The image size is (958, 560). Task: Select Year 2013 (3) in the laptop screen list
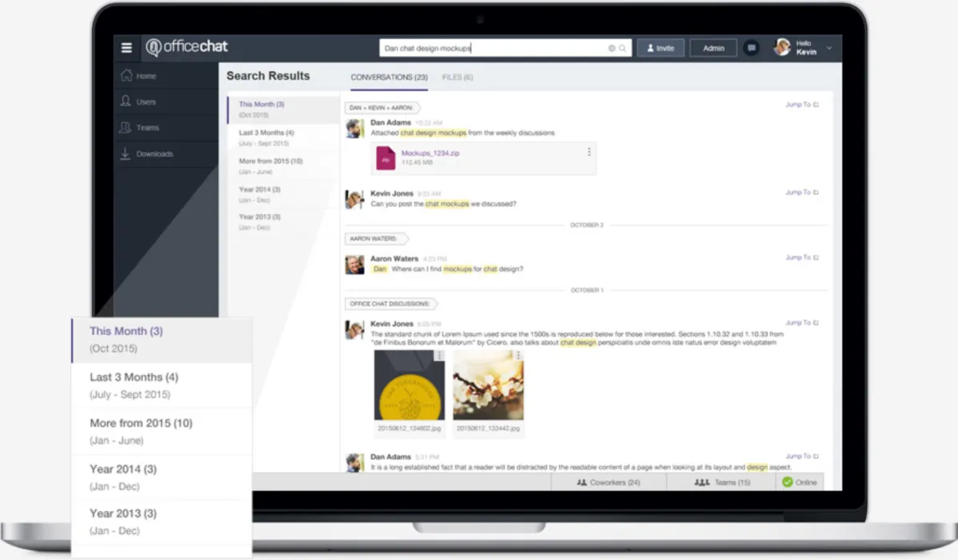coord(283,222)
